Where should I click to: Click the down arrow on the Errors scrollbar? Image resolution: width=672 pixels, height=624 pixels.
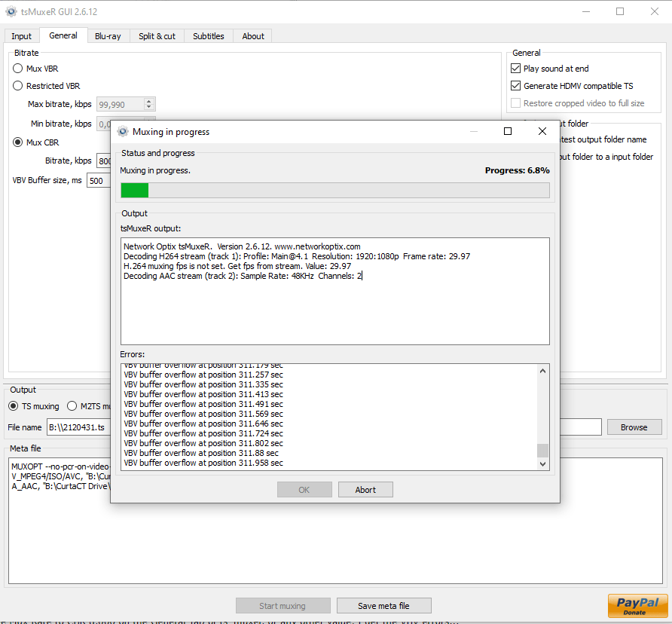coord(542,463)
